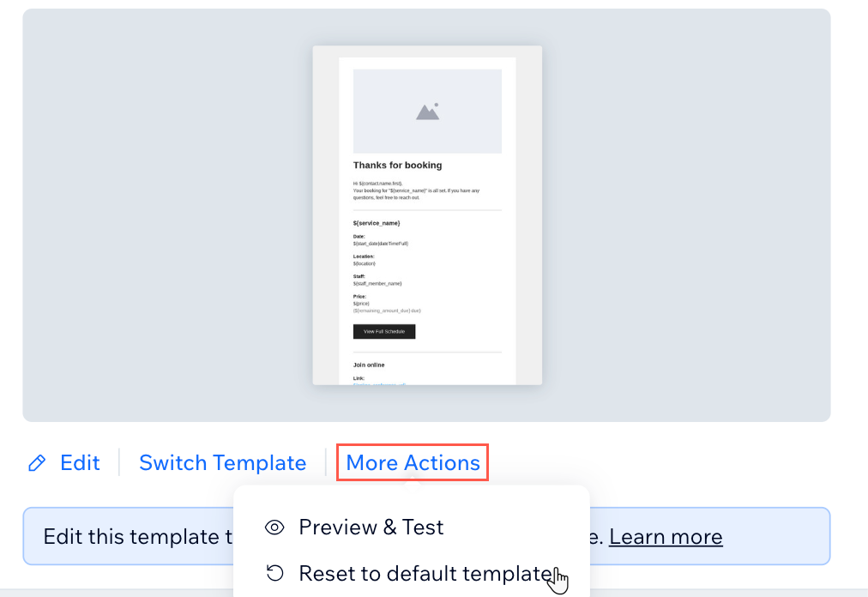The image size is (868, 597).
Task: Choose Switch Template
Action: pos(222,462)
